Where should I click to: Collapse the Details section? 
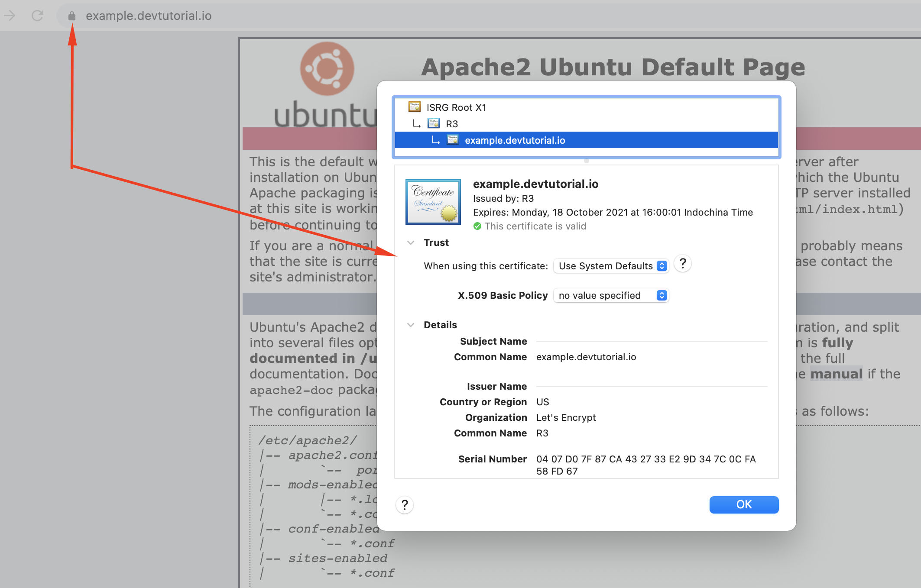coord(411,325)
